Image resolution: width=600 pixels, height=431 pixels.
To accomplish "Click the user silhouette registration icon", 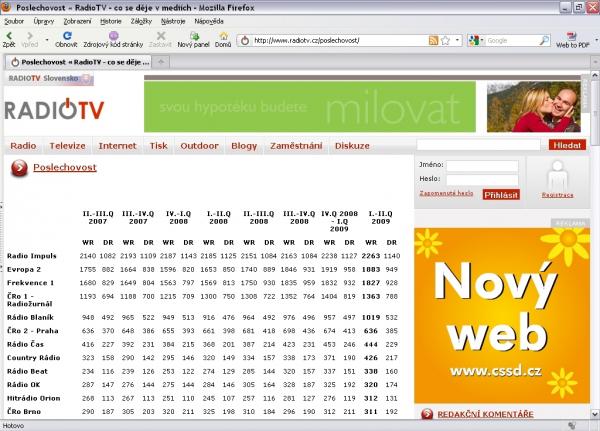I will (558, 174).
